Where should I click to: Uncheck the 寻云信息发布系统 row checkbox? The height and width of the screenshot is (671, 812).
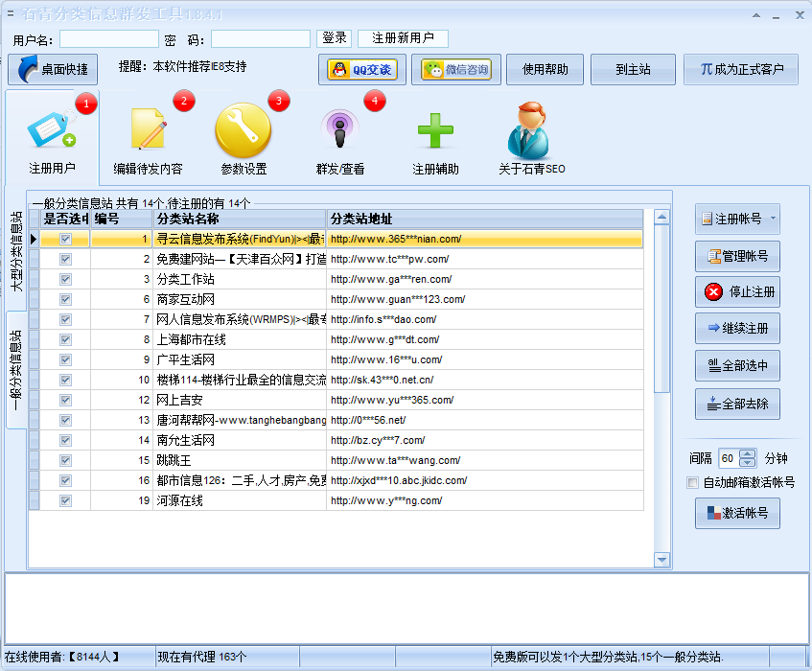pos(64,238)
